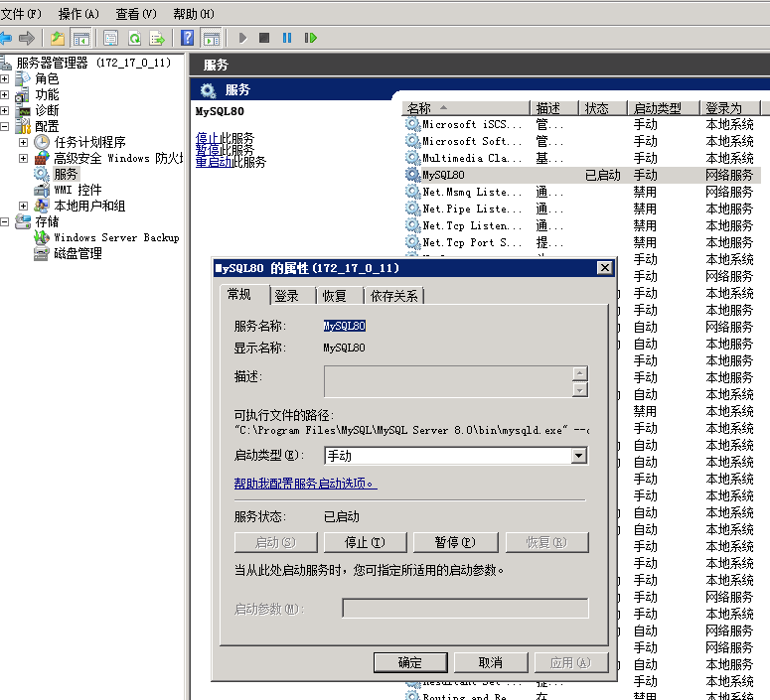
Task: Click the 暂停(P) button in dialog
Action: pos(455,542)
